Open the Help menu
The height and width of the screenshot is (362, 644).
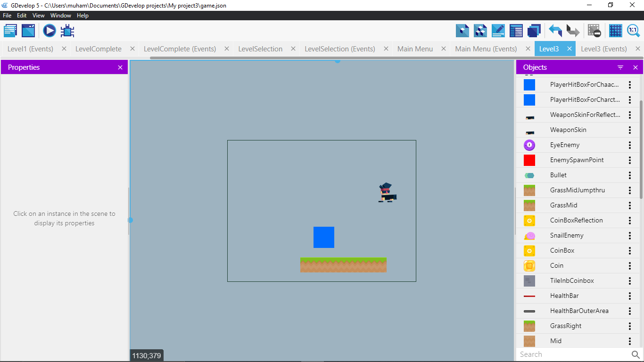pos(83,16)
